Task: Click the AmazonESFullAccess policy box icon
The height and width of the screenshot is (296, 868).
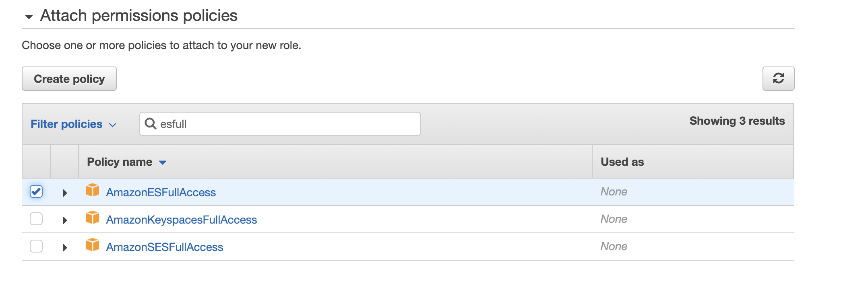Action: click(93, 190)
